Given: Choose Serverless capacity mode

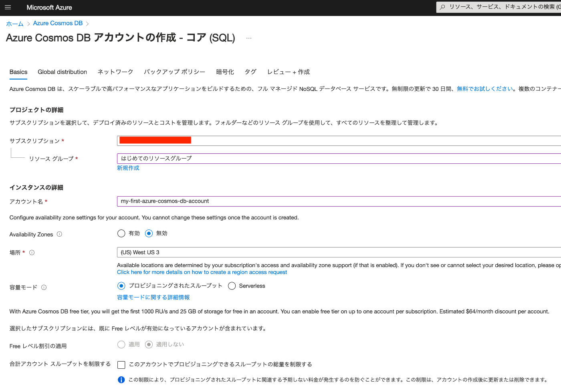Looking at the screenshot, I should [x=232, y=286].
